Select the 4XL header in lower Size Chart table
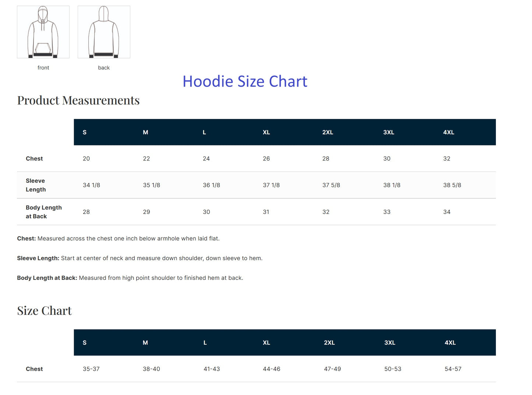This screenshot has width=532, height=395. 450,343
